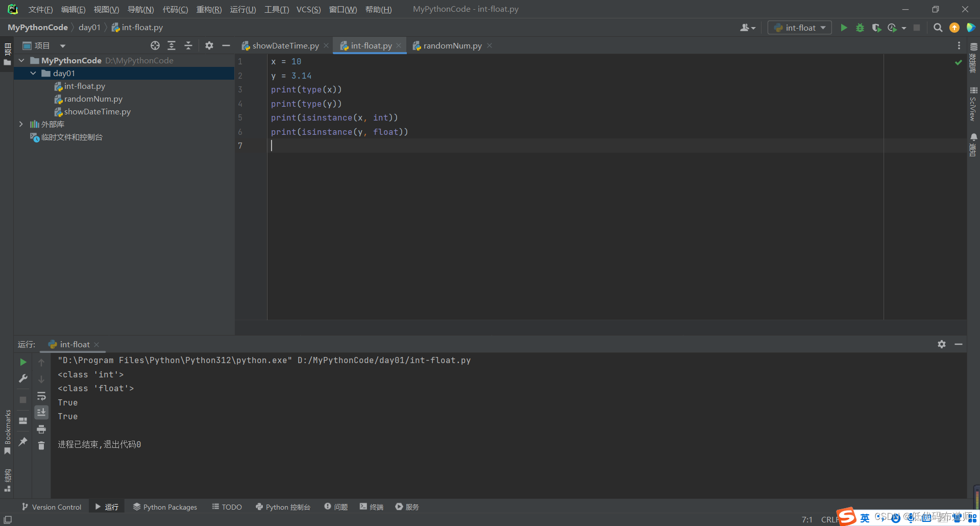Open the 文件(F) menu
The height and width of the screenshot is (526, 980).
coord(40,9)
